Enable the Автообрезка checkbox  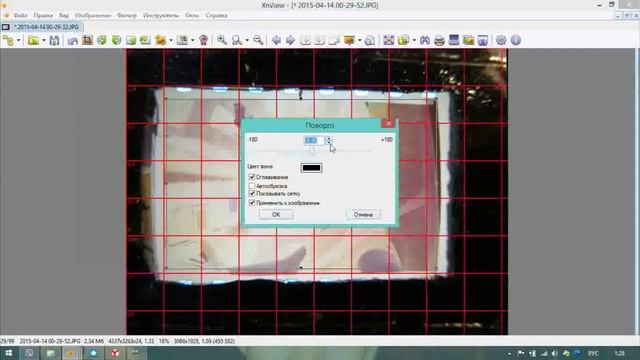point(252,186)
